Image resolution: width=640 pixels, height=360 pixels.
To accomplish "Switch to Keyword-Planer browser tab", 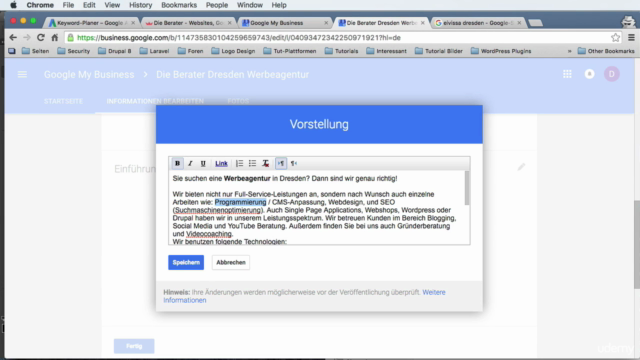I will 91,23.
